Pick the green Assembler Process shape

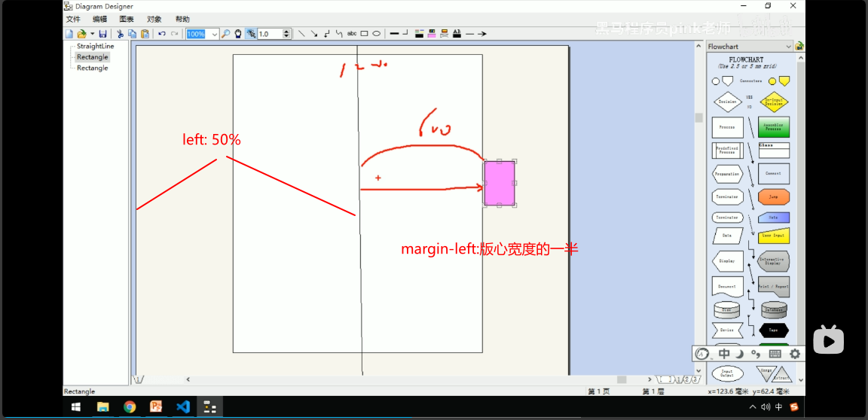coord(773,126)
